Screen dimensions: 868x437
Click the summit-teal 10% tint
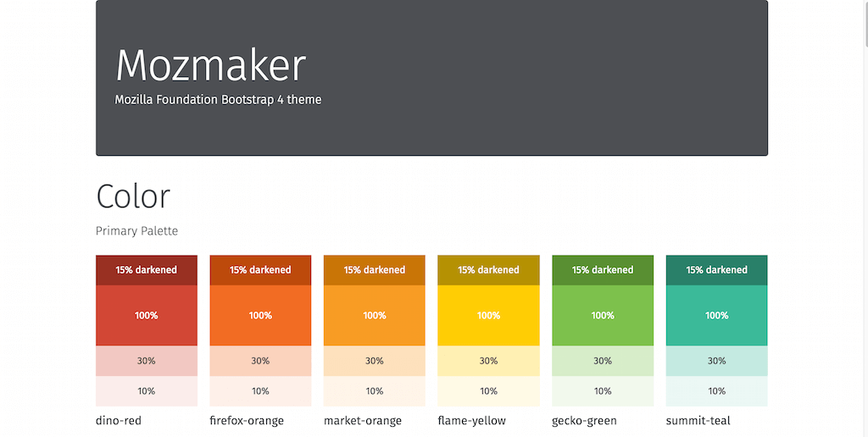tap(716, 391)
